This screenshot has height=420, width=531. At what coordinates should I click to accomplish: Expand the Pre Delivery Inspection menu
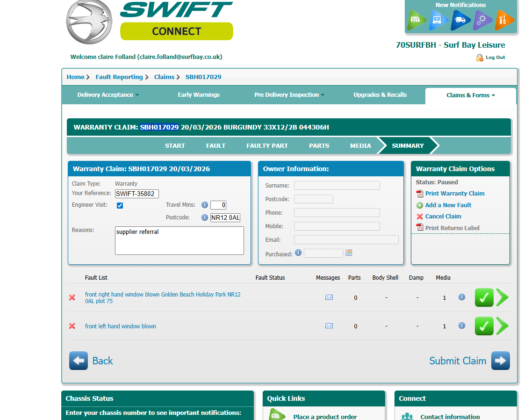(x=289, y=95)
